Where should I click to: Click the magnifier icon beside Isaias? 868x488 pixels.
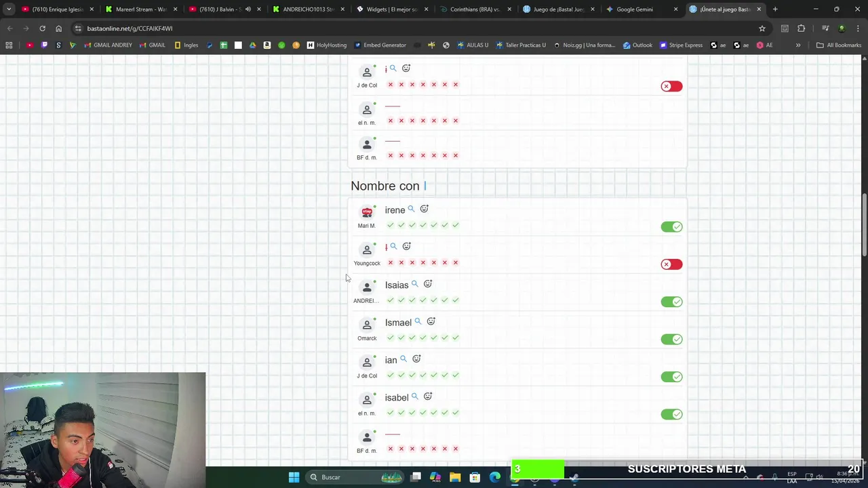pyautogui.click(x=414, y=285)
